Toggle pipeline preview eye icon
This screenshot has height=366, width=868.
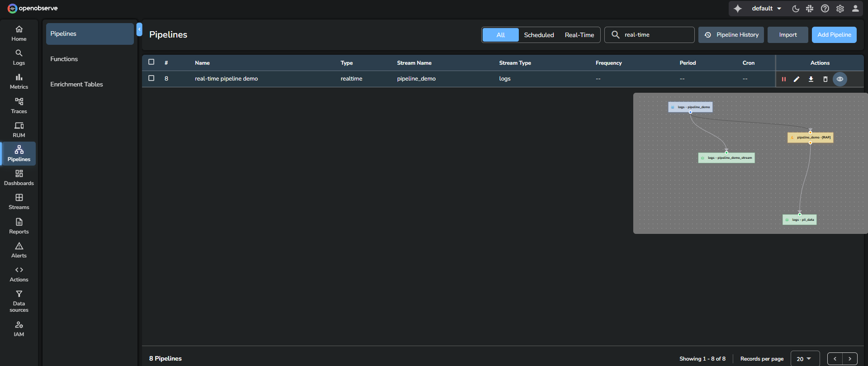(x=840, y=79)
